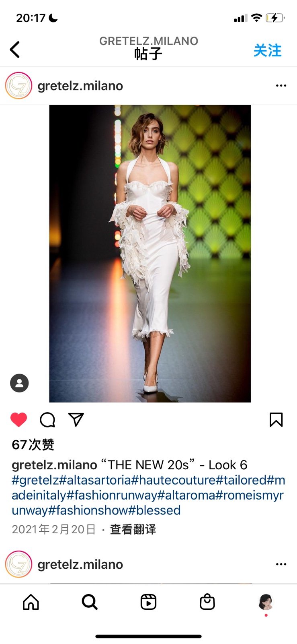Show tagged people on the photo
This screenshot has height=644, width=297.
(19, 383)
